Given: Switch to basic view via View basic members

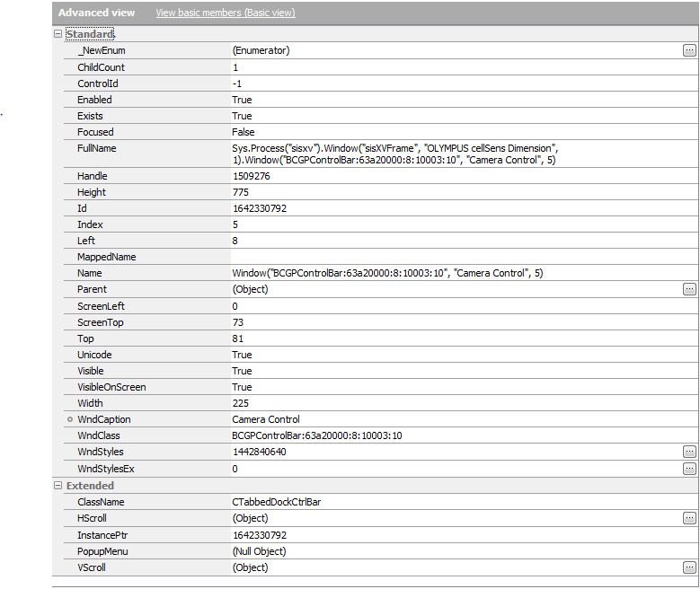Looking at the screenshot, I should point(225,13).
